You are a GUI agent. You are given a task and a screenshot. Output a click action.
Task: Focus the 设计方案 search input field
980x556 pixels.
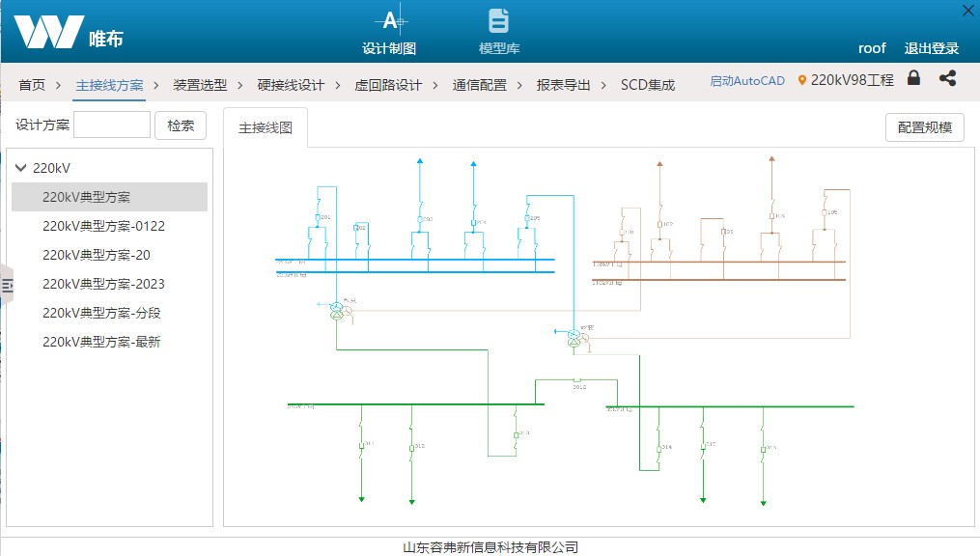[112, 125]
